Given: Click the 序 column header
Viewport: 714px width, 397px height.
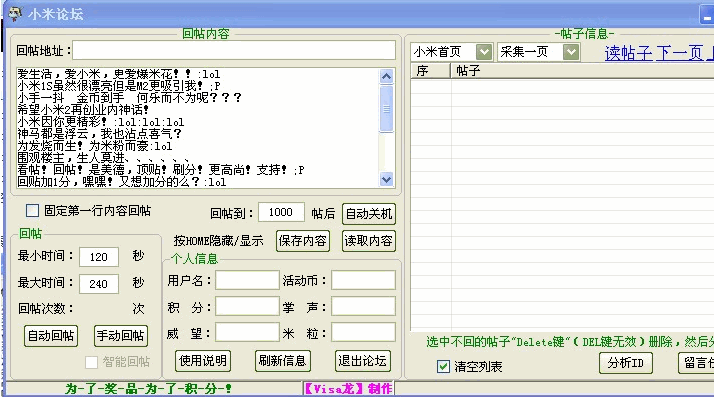Looking at the screenshot, I should 431,71.
